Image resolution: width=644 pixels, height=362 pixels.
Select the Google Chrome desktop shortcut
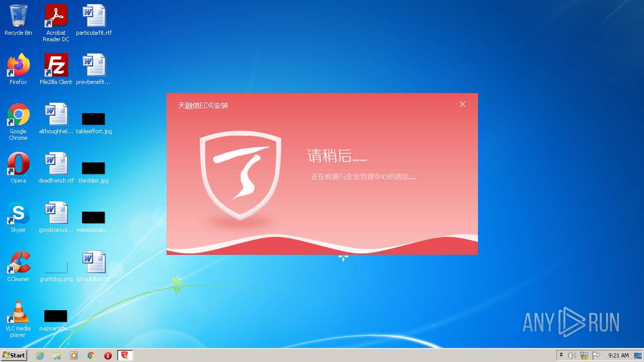pos(18,122)
